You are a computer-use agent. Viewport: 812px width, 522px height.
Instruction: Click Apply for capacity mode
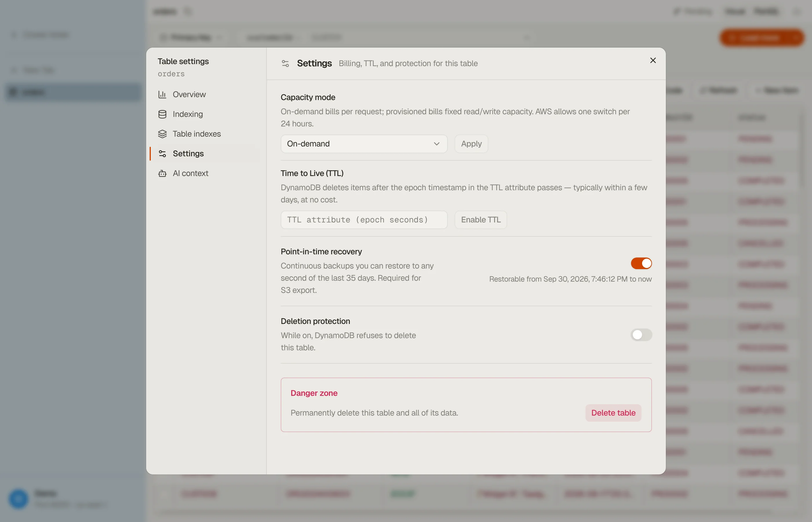point(471,144)
